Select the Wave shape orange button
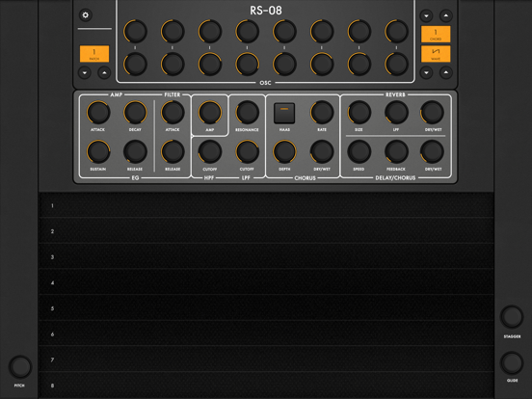532x399 pixels. [436, 54]
